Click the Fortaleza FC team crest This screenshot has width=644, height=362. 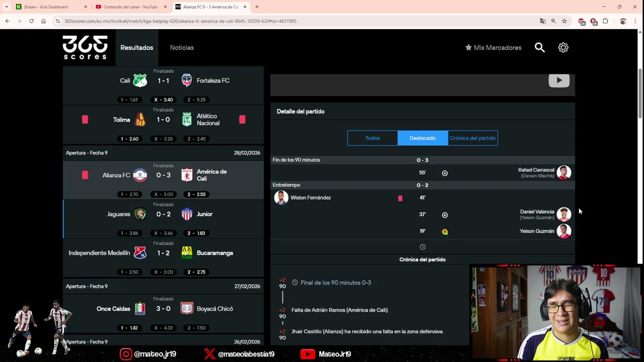tap(187, 80)
